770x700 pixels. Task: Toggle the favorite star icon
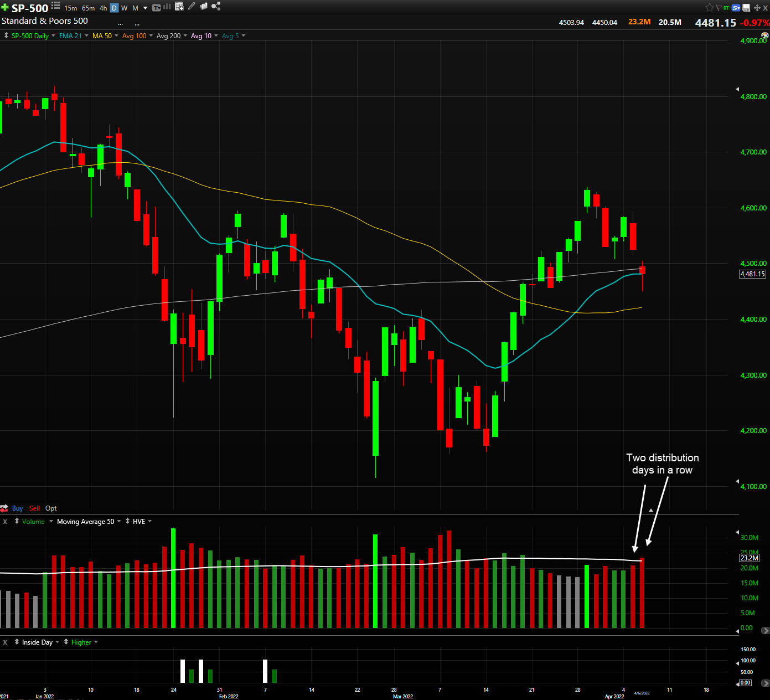pyautogui.click(x=709, y=8)
